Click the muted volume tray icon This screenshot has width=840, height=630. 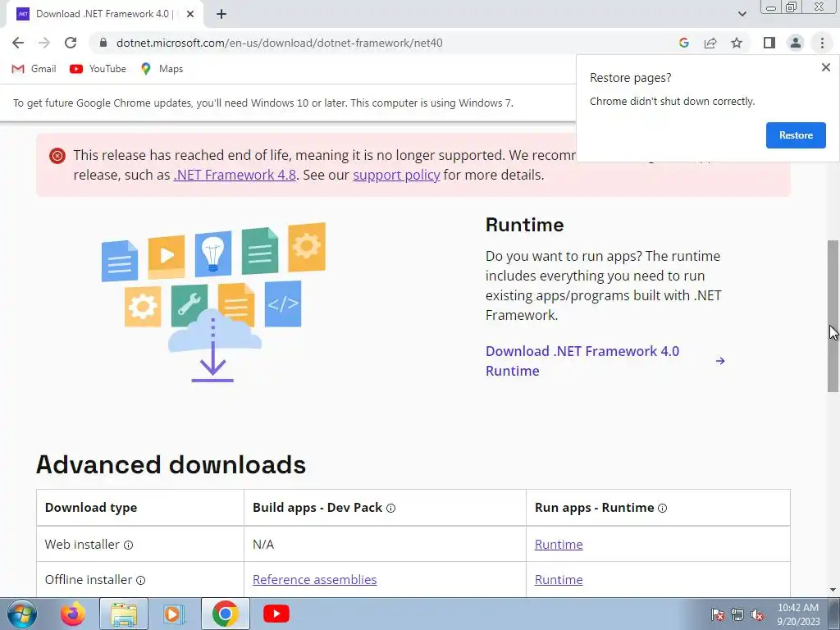[757, 614]
